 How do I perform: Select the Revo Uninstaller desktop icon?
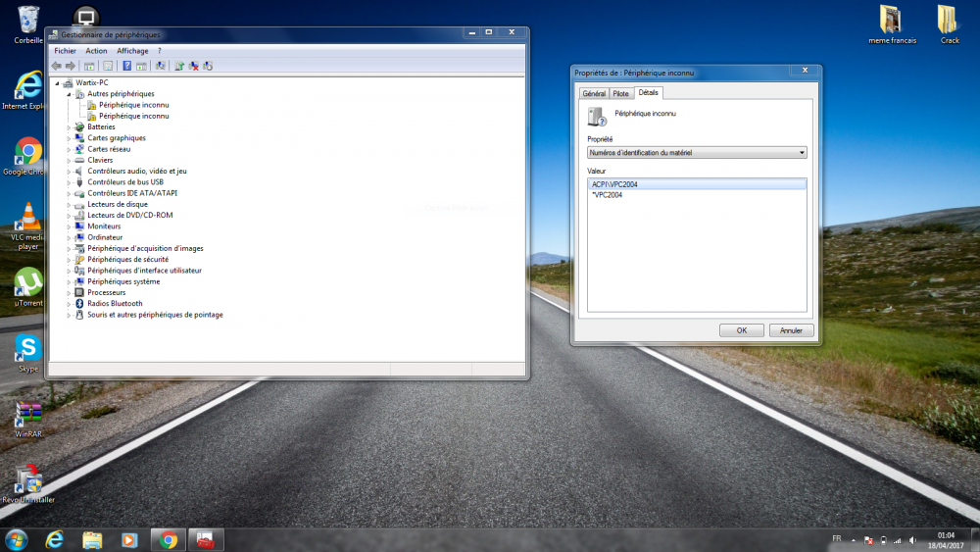tap(28, 484)
